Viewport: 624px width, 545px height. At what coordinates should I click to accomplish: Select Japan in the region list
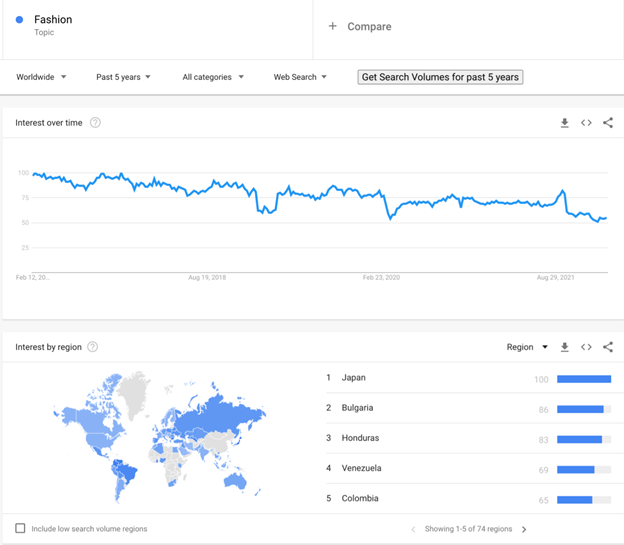(353, 377)
